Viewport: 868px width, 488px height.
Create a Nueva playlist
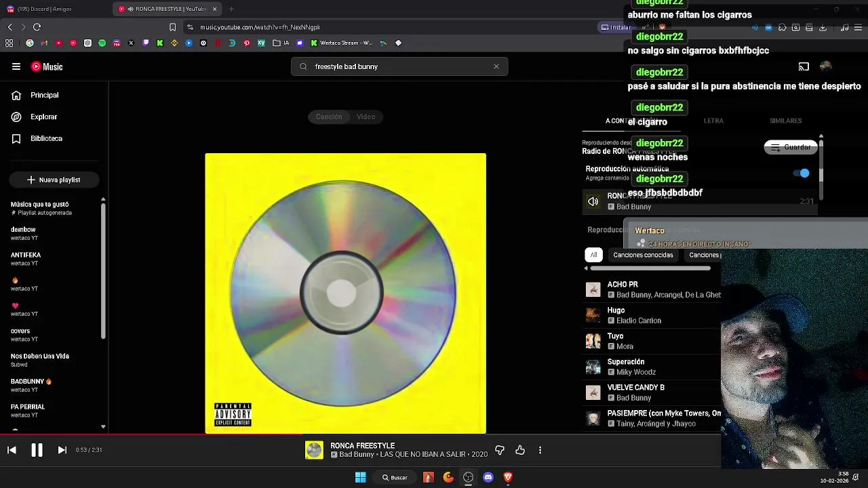(54, 180)
